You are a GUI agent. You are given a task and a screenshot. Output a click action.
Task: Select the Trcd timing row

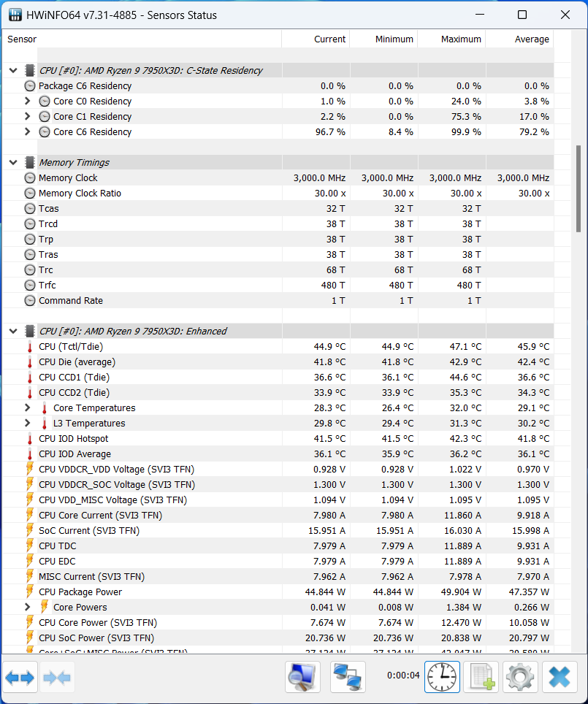278,223
